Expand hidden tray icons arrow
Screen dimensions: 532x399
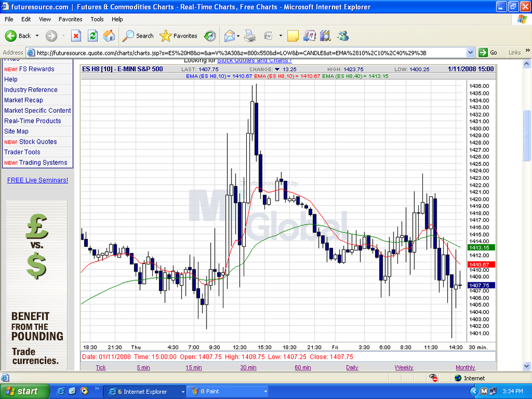click(475, 392)
